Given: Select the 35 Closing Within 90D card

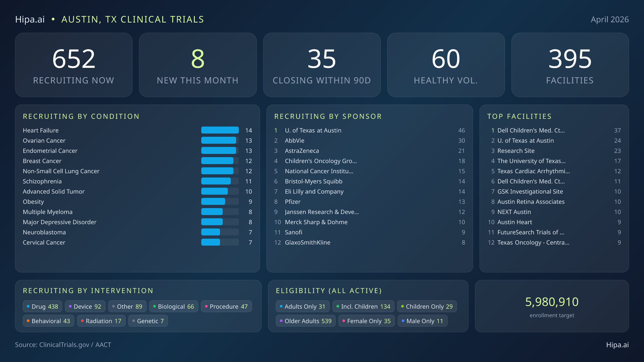Looking at the screenshot, I should (322, 65).
